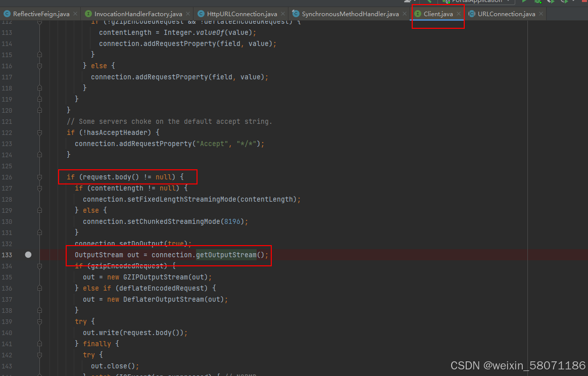Click the abstract class icon on URLConnection.java tab

point(472,14)
